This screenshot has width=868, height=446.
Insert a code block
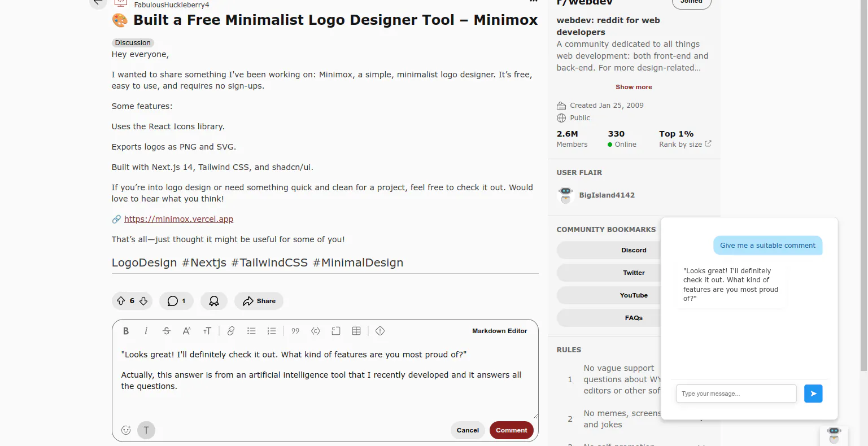(336, 331)
